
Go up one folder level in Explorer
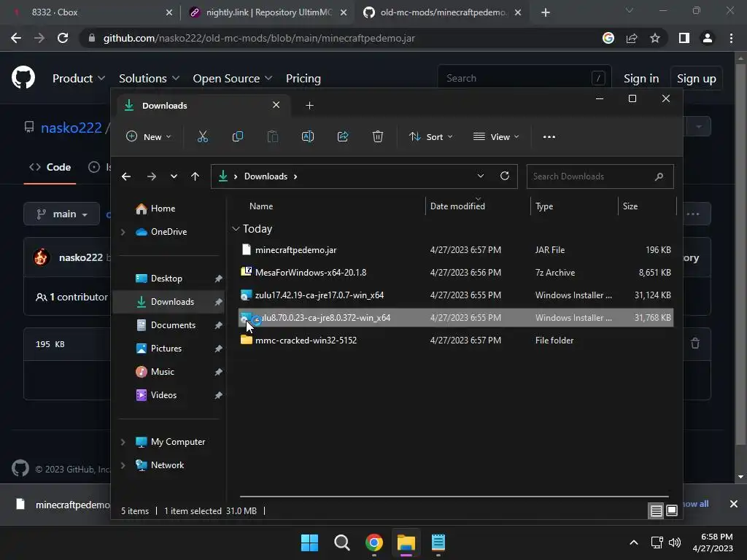pos(195,176)
